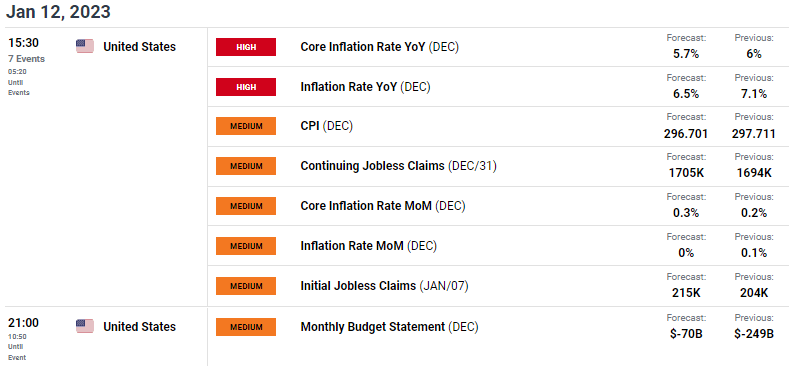The height and width of the screenshot is (369, 789).
Task: Select Monthly Budget Statement (DEC) entry
Action: coord(389,327)
